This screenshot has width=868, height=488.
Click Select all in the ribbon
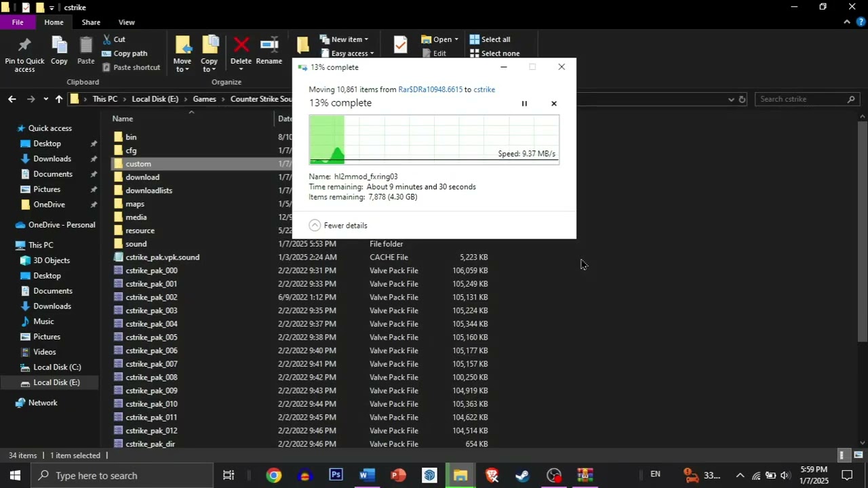click(x=490, y=39)
